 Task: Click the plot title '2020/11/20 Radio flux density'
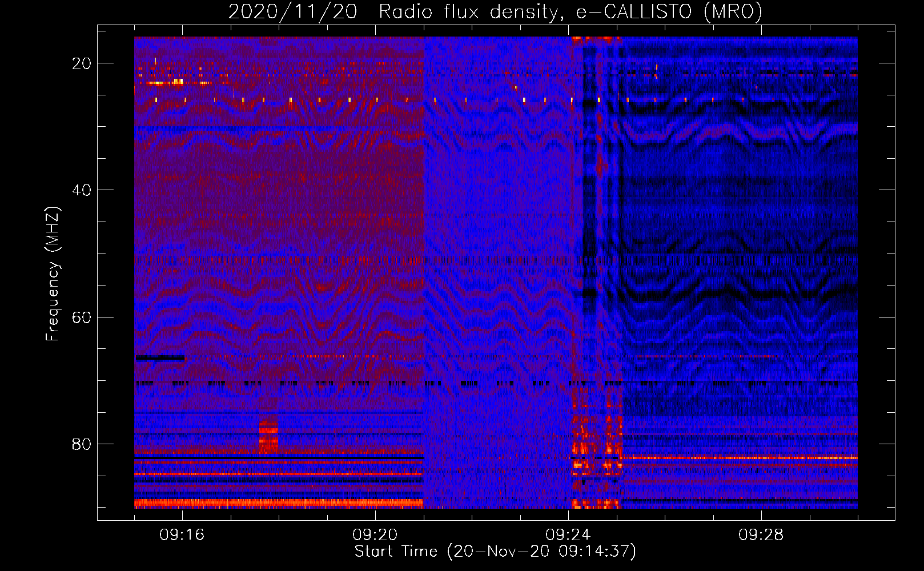495,11
